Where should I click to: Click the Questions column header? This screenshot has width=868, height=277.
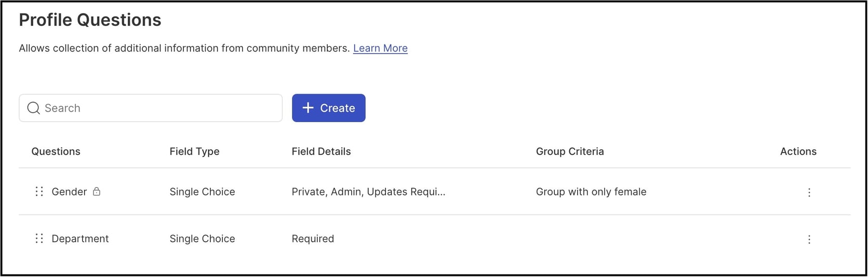(x=56, y=151)
